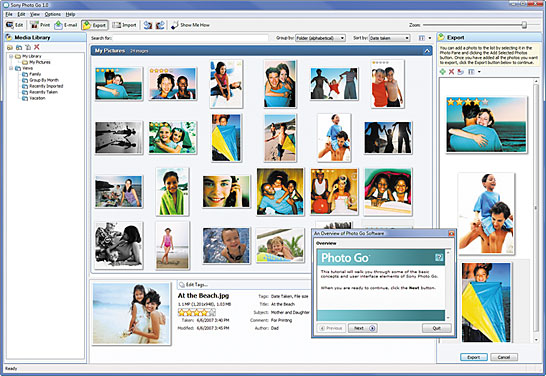Click the Import toolbar button
This screenshot has height=376, width=546.
point(124,25)
